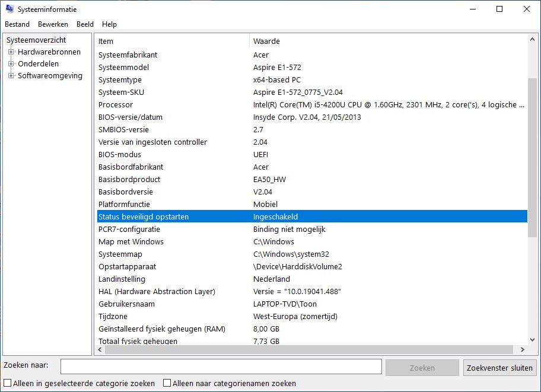Open the Bestand menu

(x=17, y=24)
